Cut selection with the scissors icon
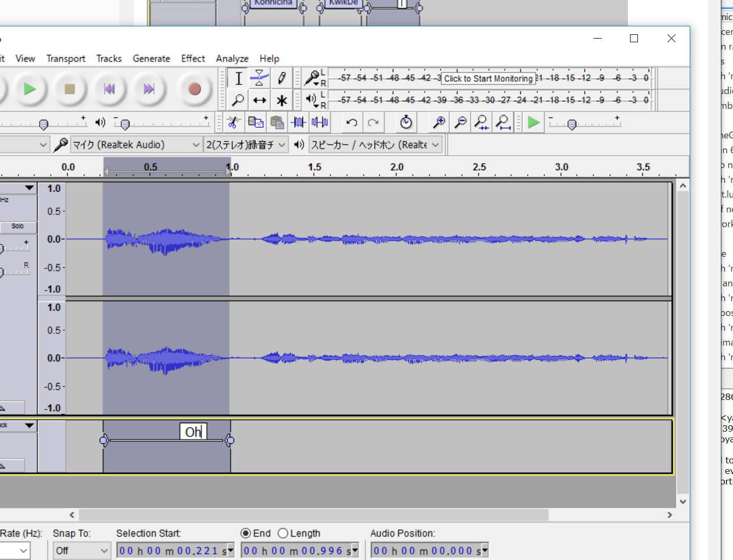Screen dimensions: 733x560 (x=233, y=123)
